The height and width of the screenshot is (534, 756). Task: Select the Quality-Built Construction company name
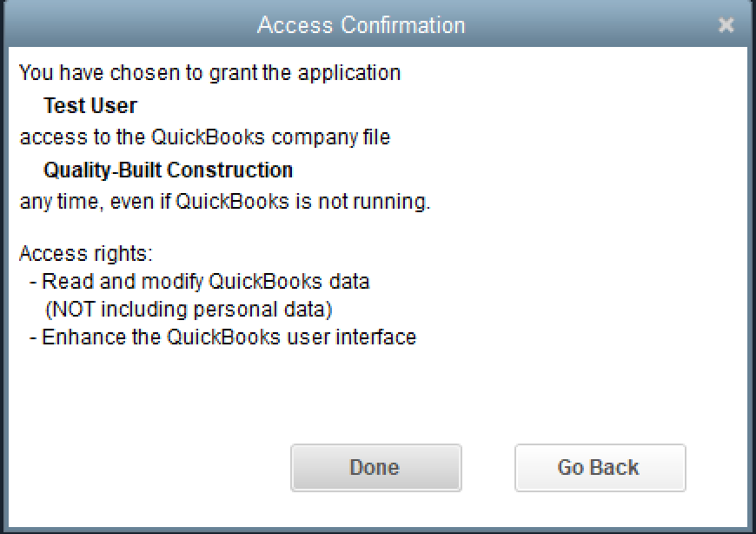pos(168,170)
